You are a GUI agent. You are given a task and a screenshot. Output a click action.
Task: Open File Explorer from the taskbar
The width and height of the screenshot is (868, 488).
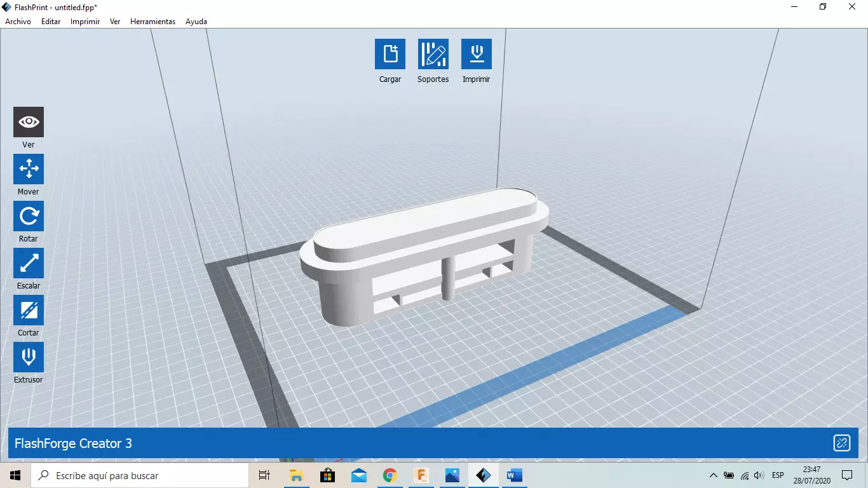click(296, 475)
